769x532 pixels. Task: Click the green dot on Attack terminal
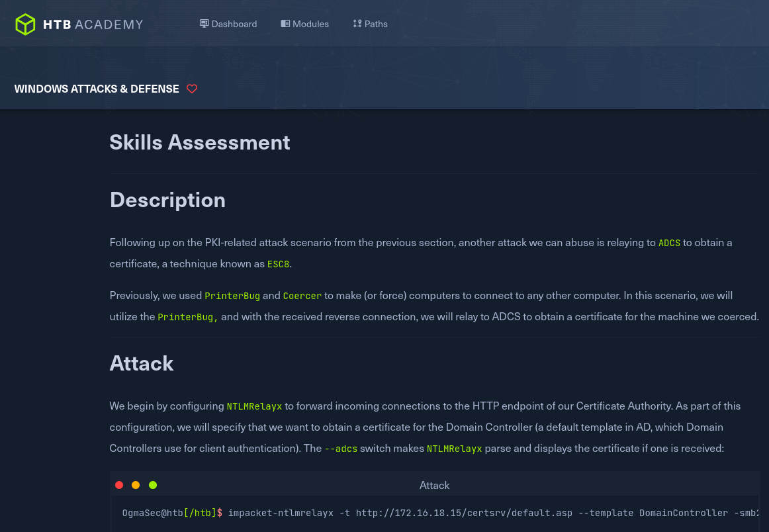(153, 485)
